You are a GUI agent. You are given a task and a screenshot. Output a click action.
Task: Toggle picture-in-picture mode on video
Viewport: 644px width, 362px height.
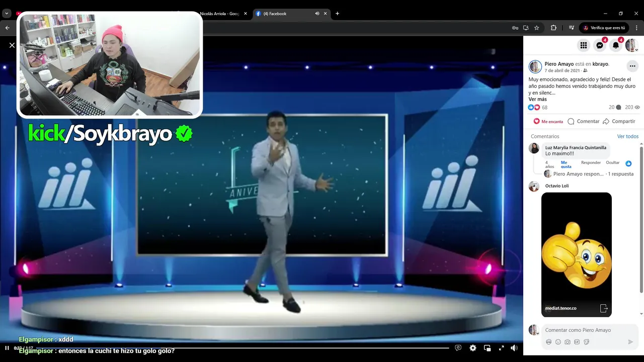pyautogui.click(x=487, y=348)
